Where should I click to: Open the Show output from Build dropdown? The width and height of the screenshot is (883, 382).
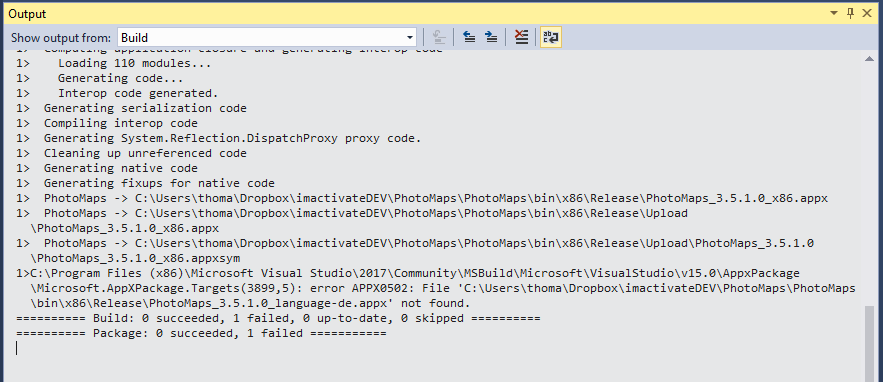tap(267, 38)
